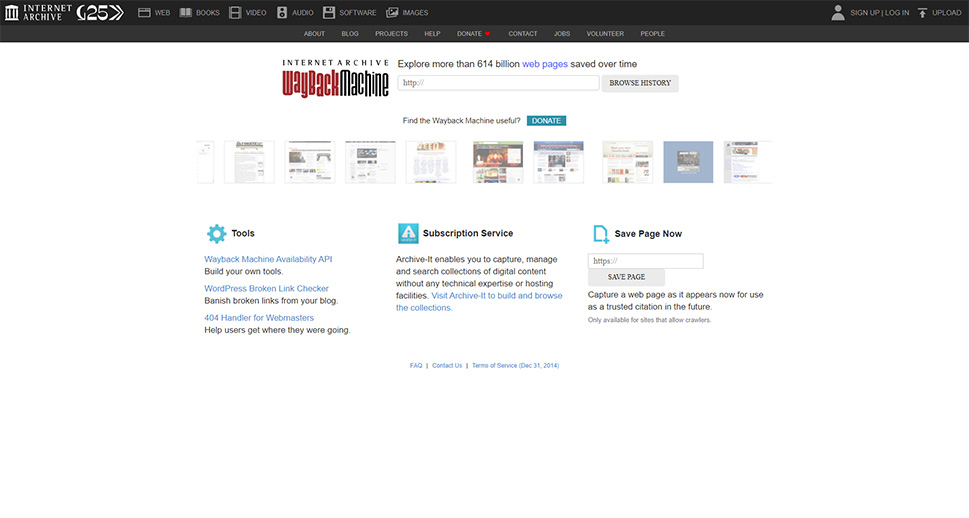Click the red Donate heart icon
The image size is (969, 518).
(x=487, y=33)
